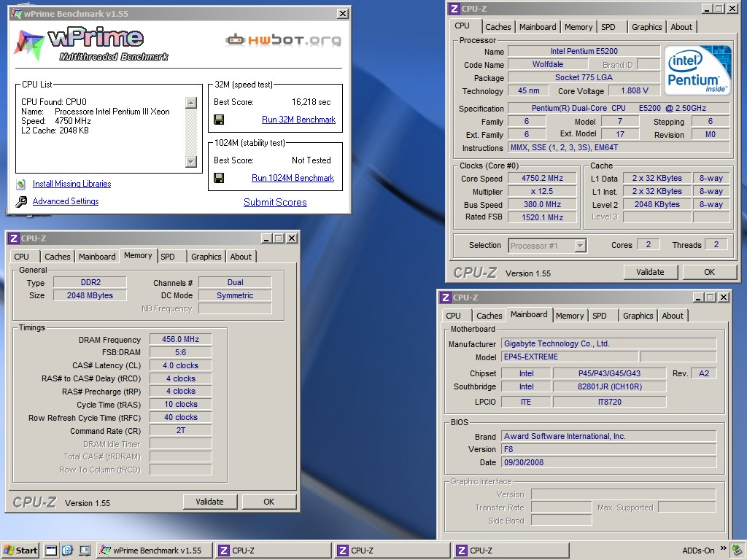Viewport: 747px width, 560px height.
Task: Launch Internet Explorer from quick launch
Action: coord(68,551)
